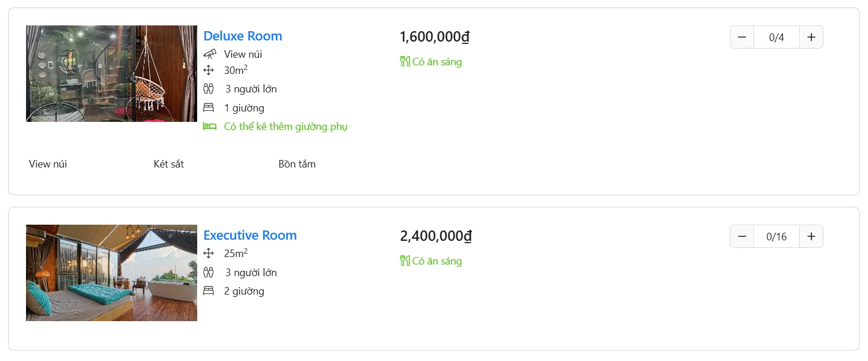Click the Deluxe Room quantity field showing 0/4
The height and width of the screenshot is (361, 868).
(x=777, y=37)
